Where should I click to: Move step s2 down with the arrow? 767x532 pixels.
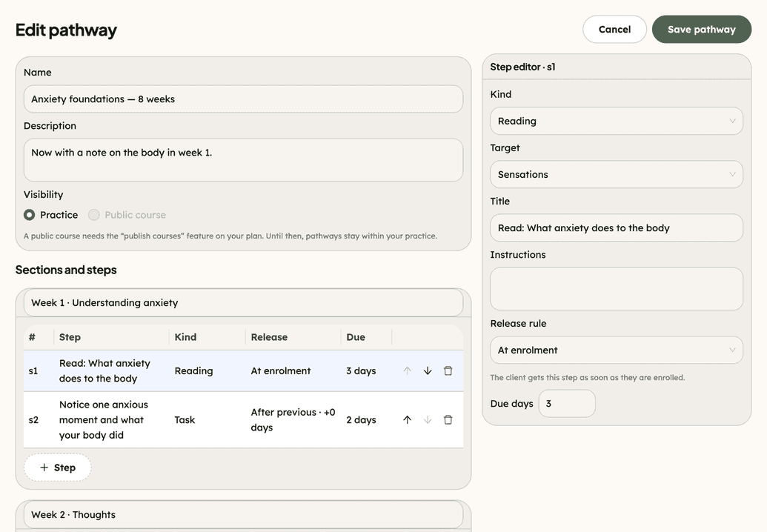click(x=428, y=419)
